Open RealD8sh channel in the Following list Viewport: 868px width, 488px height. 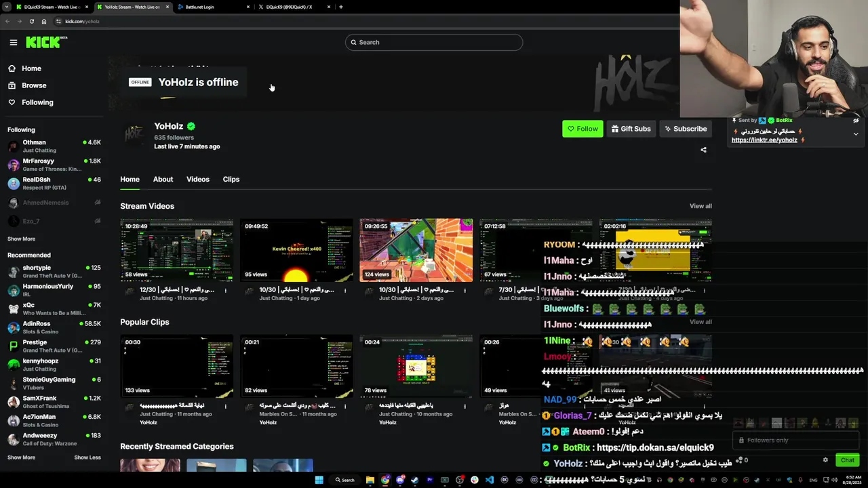(54, 184)
